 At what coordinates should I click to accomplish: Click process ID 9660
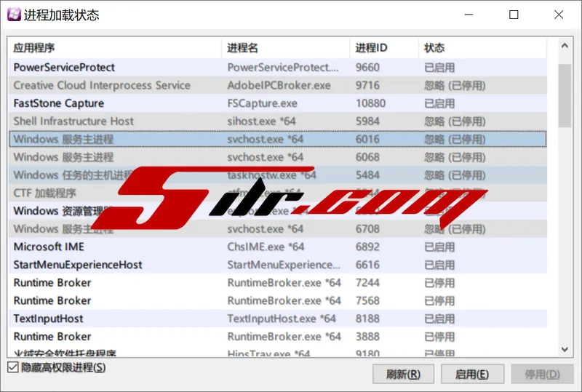click(x=367, y=67)
